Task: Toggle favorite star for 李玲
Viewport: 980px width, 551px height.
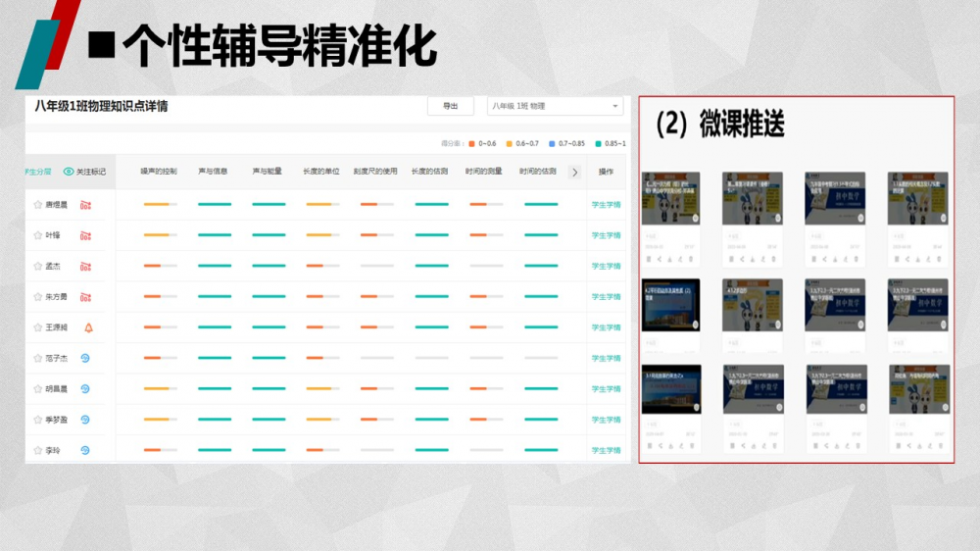Action: 38,451
